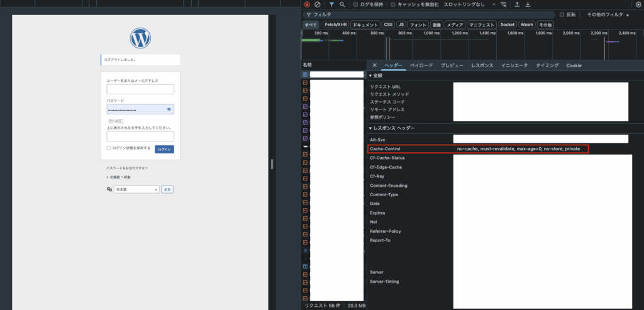Focus the captcha text input field

(x=140, y=136)
